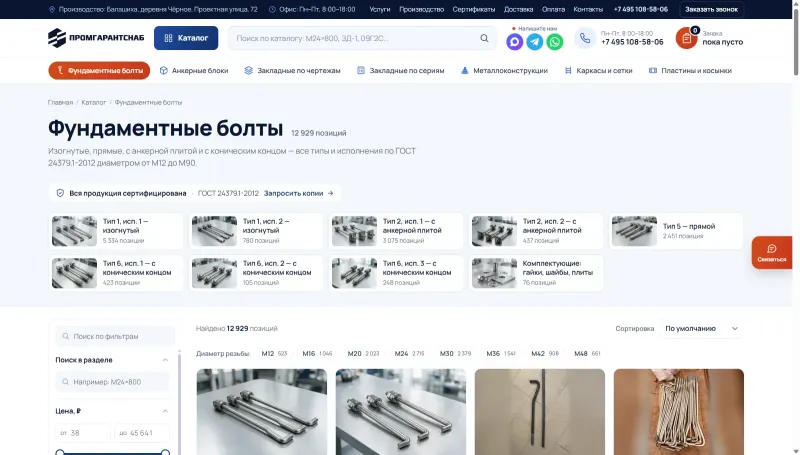800x455 pixels.
Task: Click the magnifier icon in filter search
Action: point(66,336)
